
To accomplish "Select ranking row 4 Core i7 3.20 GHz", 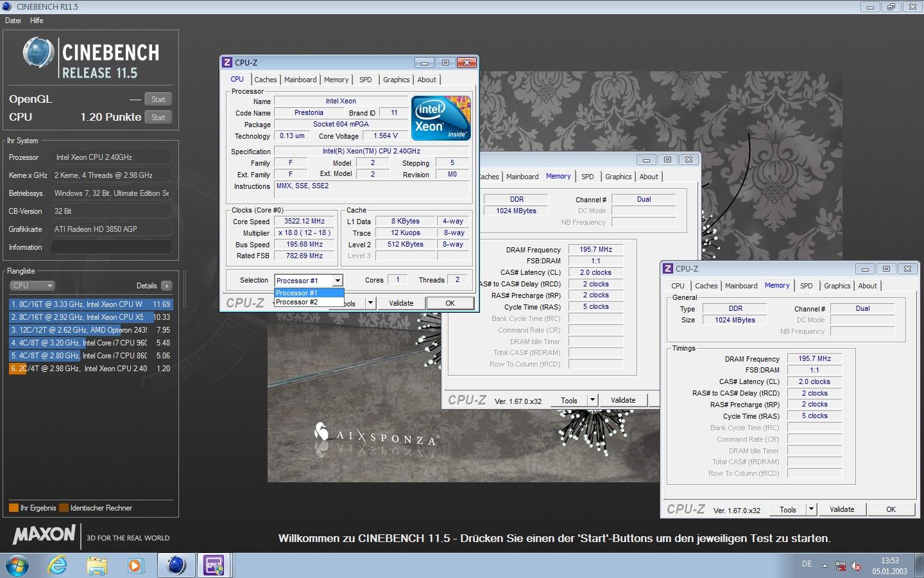I will pos(90,343).
